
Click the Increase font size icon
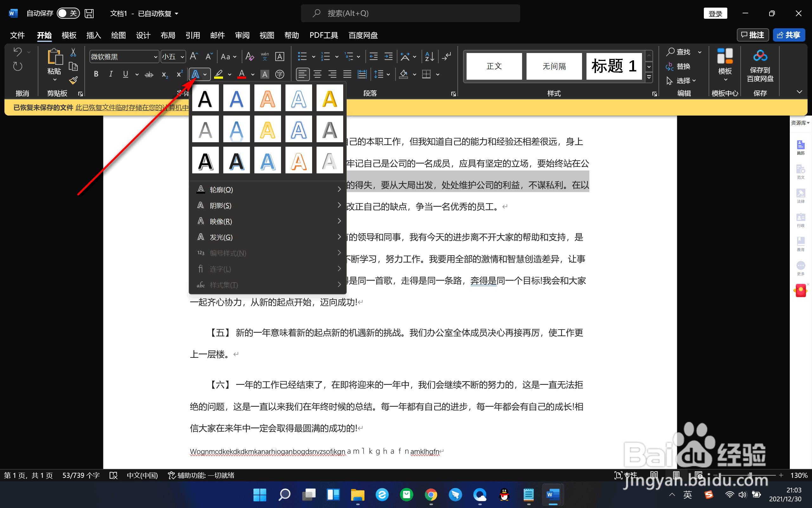(193, 57)
